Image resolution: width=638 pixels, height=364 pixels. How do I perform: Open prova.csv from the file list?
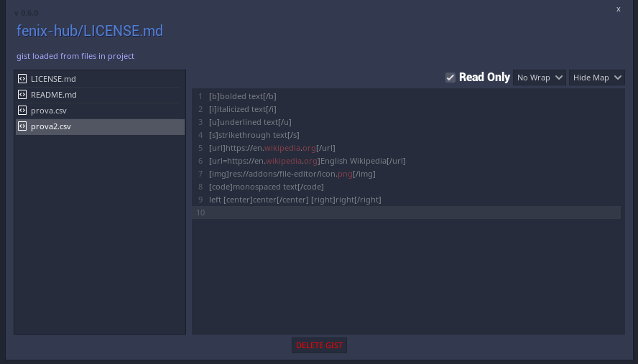point(100,111)
